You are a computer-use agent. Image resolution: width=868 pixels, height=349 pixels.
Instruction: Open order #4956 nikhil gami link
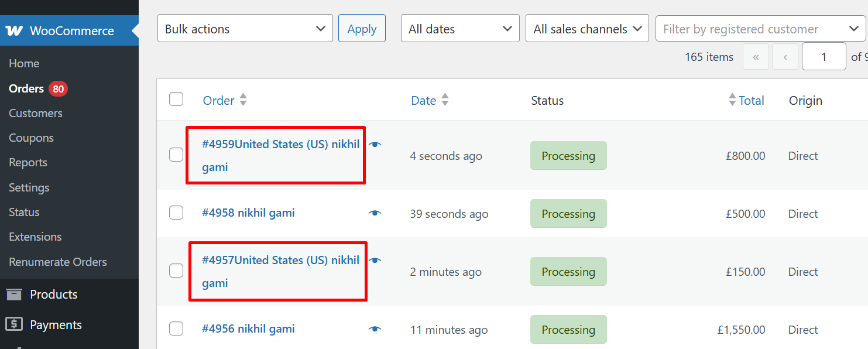pyautogui.click(x=248, y=329)
